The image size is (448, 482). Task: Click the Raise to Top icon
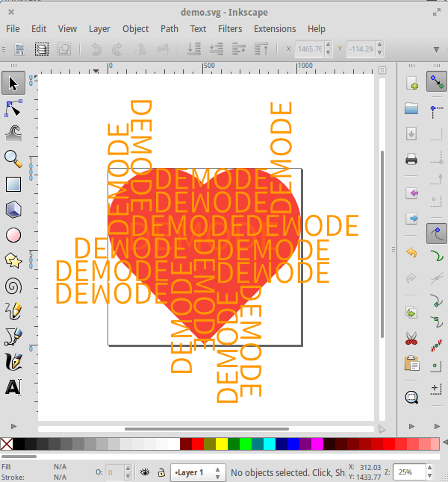[x=261, y=49]
